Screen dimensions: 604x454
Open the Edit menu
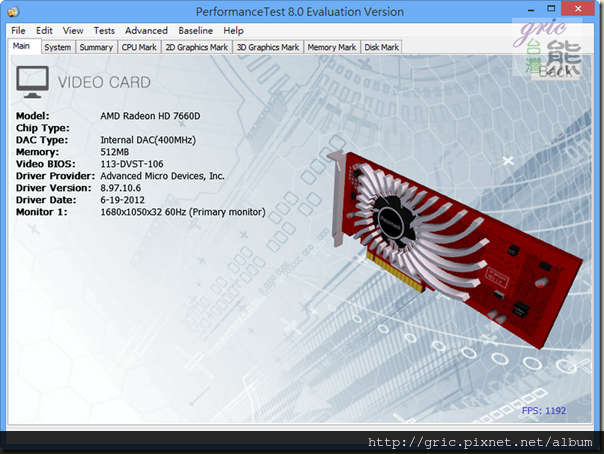(x=44, y=30)
